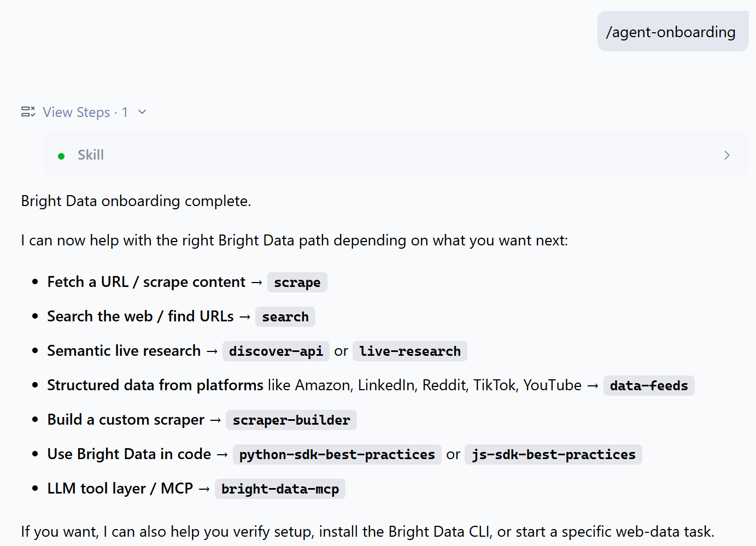The width and height of the screenshot is (756, 546).
Task: Click 'LLM tool layer / MCP' text
Action: (x=120, y=489)
